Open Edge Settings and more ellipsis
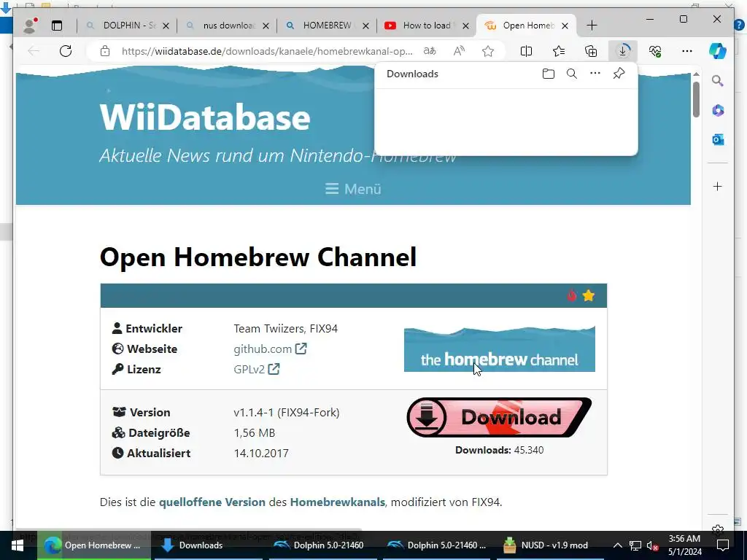 click(x=686, y=51)
